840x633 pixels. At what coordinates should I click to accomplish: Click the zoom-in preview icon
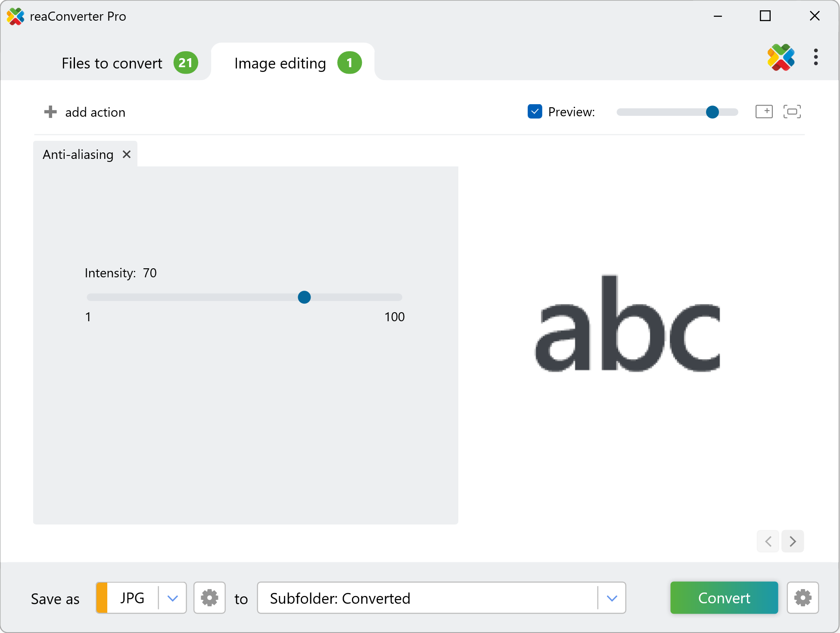tap(764, 112)
